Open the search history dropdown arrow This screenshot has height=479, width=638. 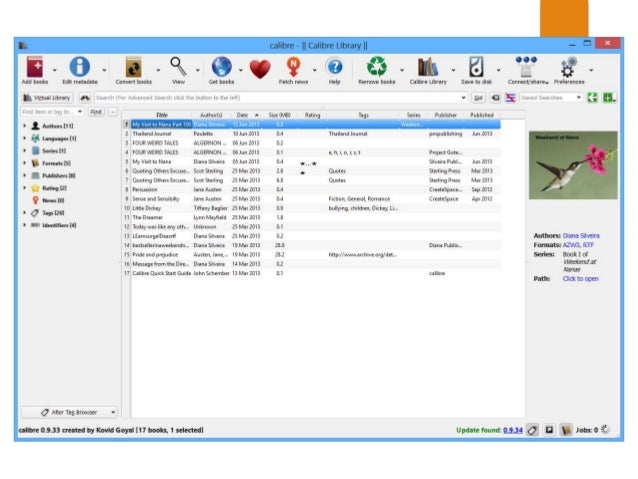click(463, 98)
